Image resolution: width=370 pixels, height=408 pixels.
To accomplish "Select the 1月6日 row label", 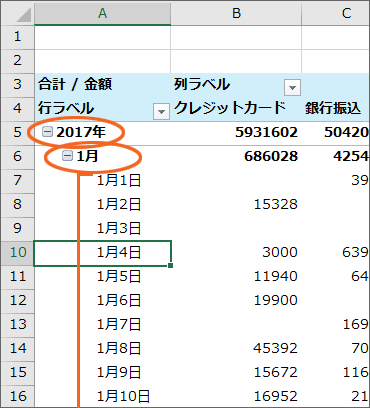I will 119,301.
